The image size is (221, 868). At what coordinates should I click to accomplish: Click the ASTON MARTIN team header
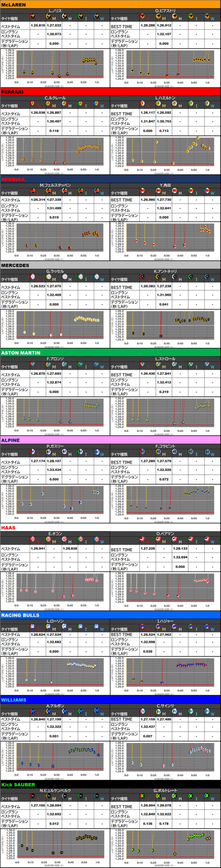[x=110, y=353]
